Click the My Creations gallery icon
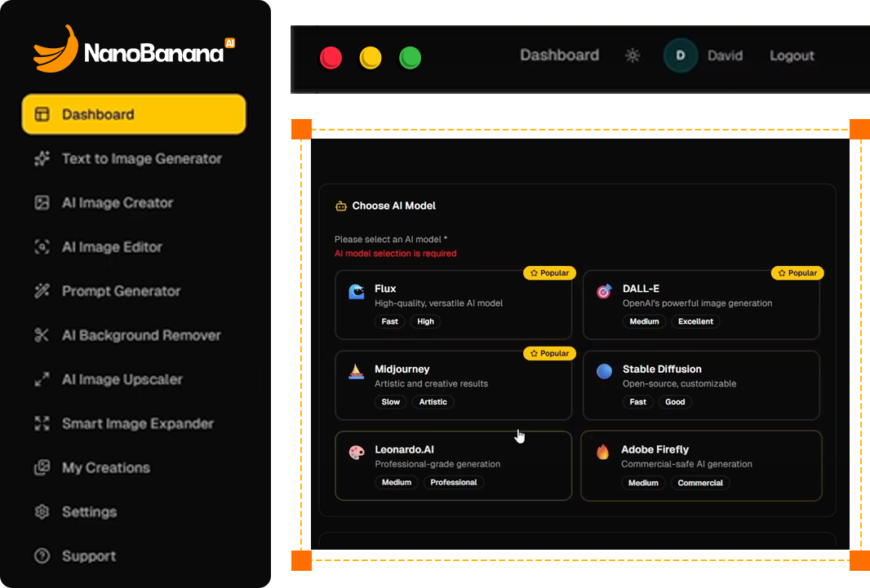Screen dimensions: 870x588 (x=42, y=468)
